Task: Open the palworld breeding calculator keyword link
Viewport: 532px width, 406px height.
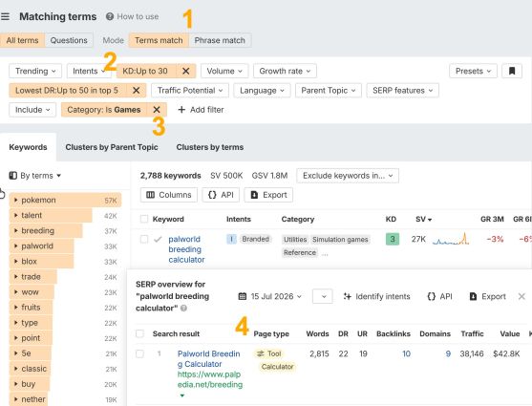Action: [x=186, y=249]
